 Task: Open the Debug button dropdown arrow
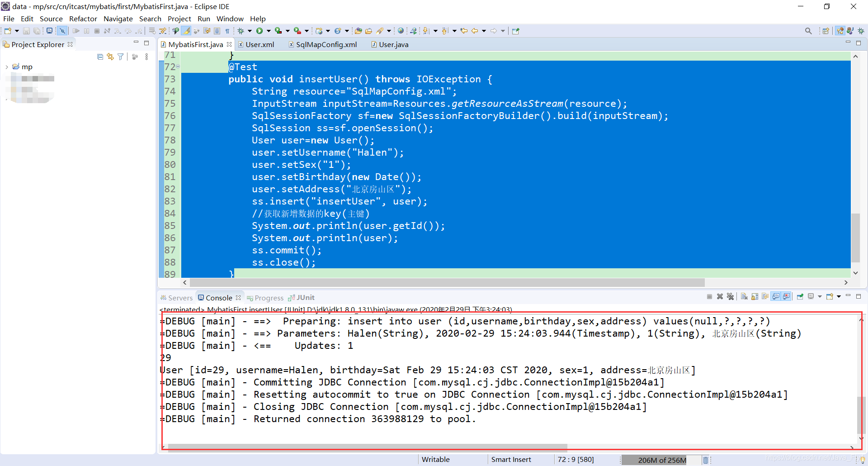point(250,31)
